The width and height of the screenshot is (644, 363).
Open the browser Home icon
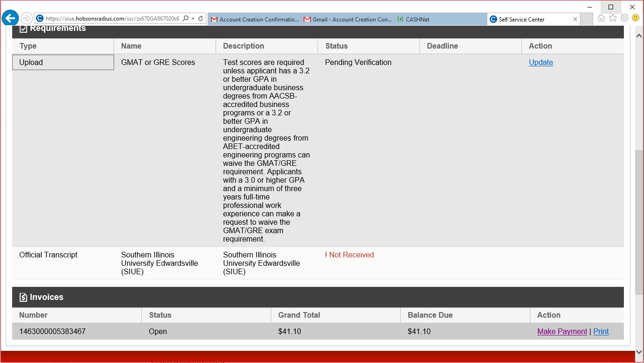pos(601,18)
